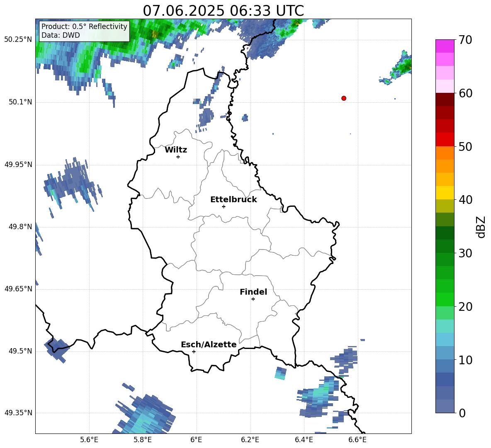Click the yellow swatch at 40 dBZ
The width and height of the screenshot is (491, 448).
[445, 193]
